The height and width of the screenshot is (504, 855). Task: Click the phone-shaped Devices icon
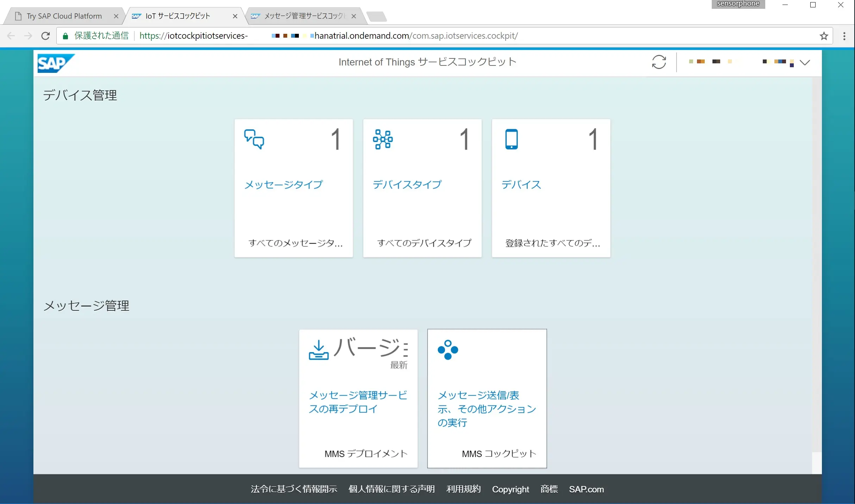point(511,139)
